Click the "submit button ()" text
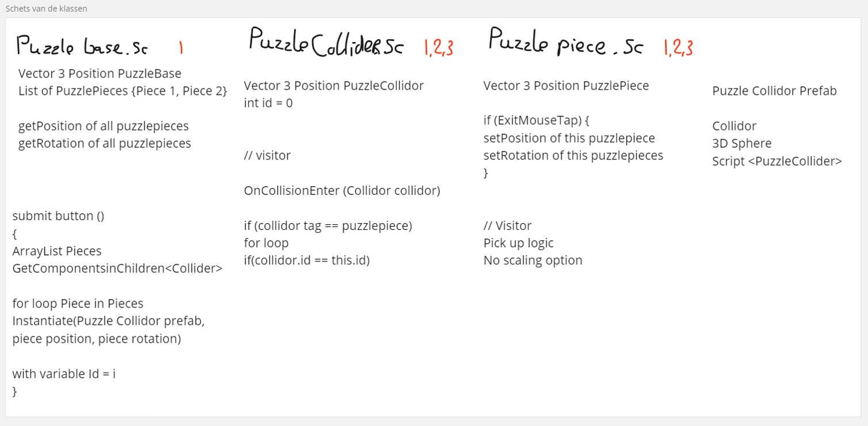The width and height of the screenshot is (868, 426). click(58, 216)
